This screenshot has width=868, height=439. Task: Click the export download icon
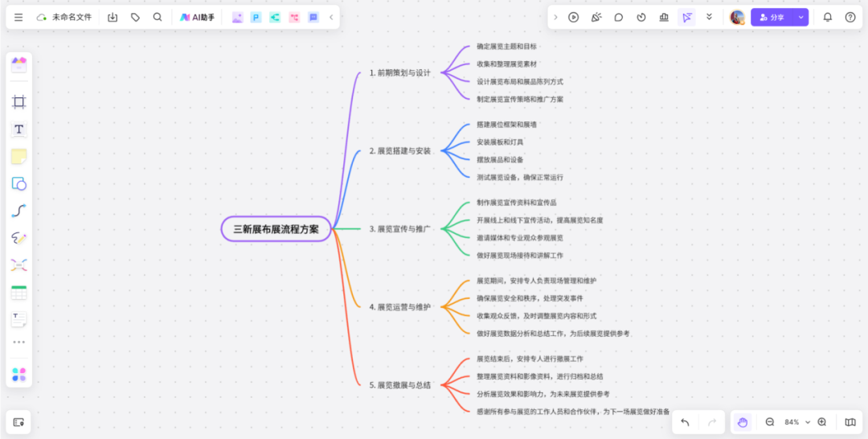point(113,18)
